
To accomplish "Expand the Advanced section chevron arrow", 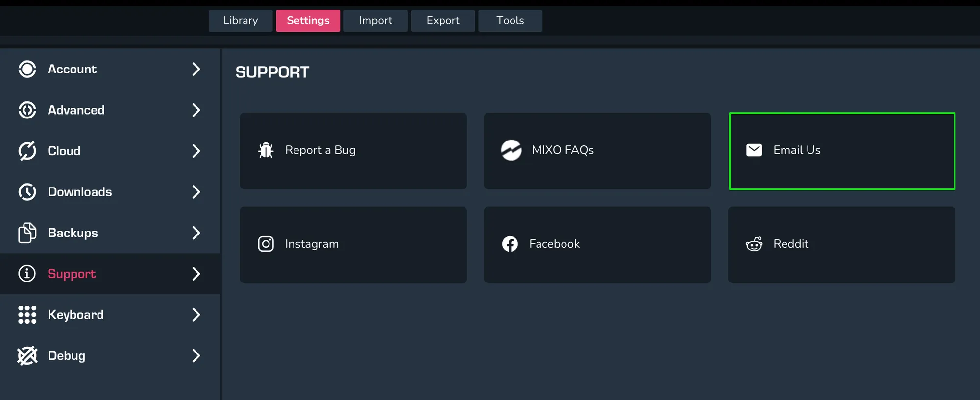I will [196, 110].
